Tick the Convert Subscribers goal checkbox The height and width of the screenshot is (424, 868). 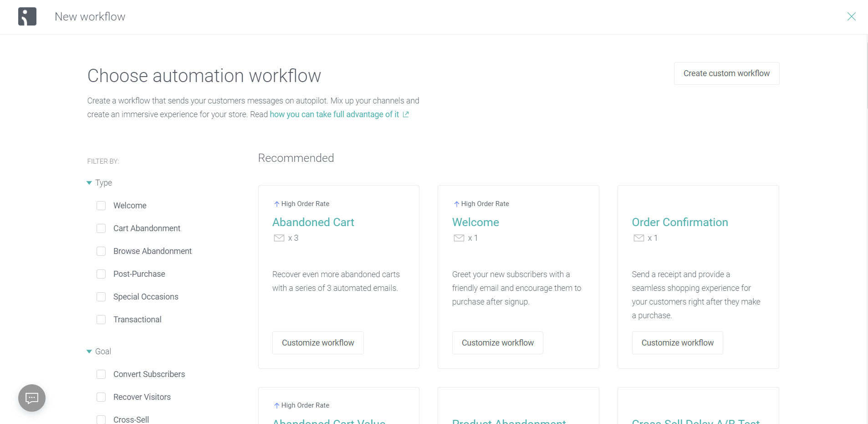tap(101, 374)
